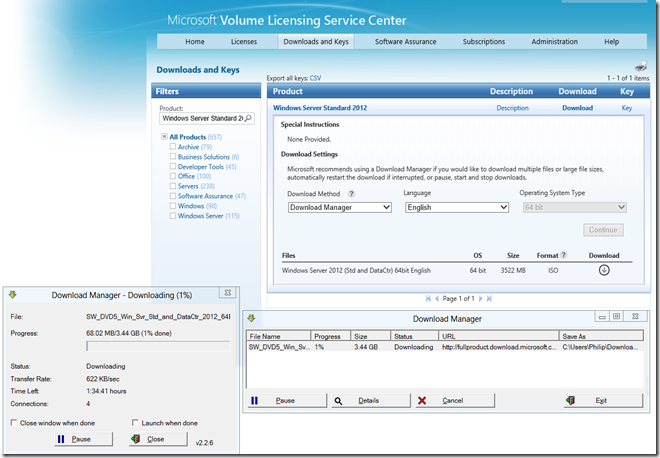
Task: Open the Administration tab
Action: point(554,42)
